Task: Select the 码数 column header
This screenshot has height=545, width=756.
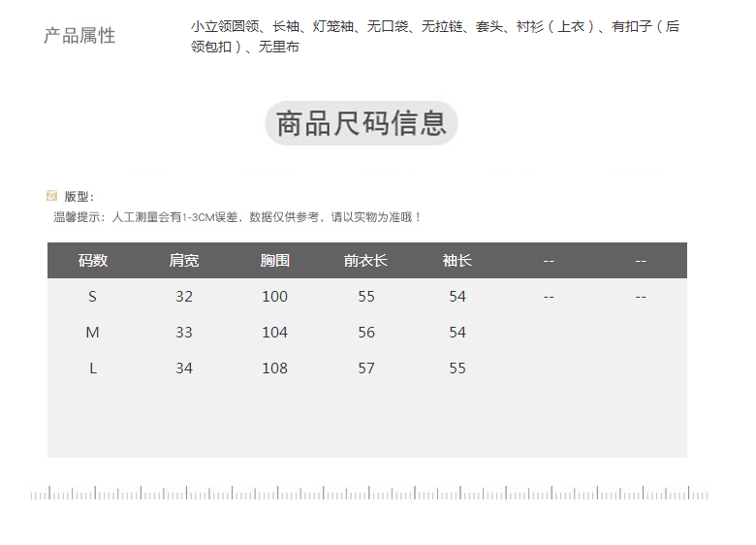Action: [x=93, y=260]
